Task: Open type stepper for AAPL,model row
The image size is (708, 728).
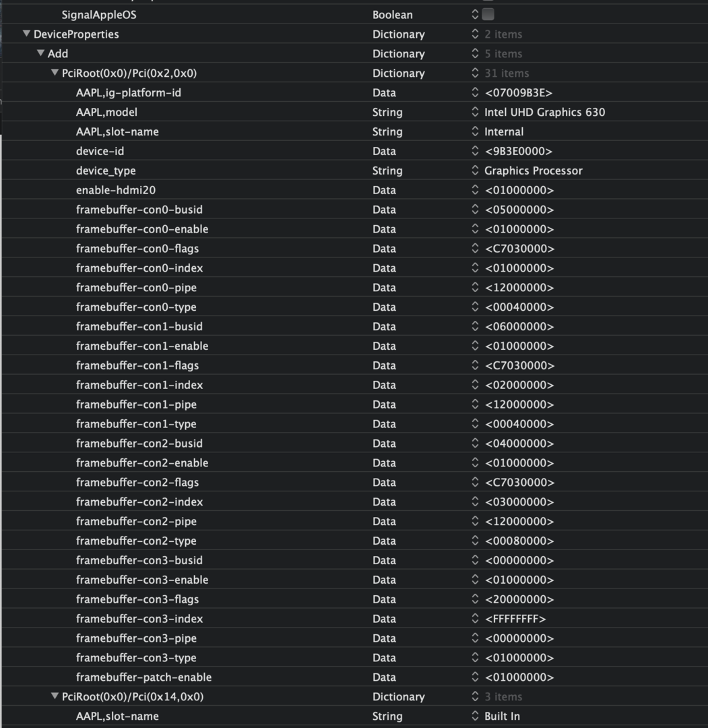Action: point(475,112)
